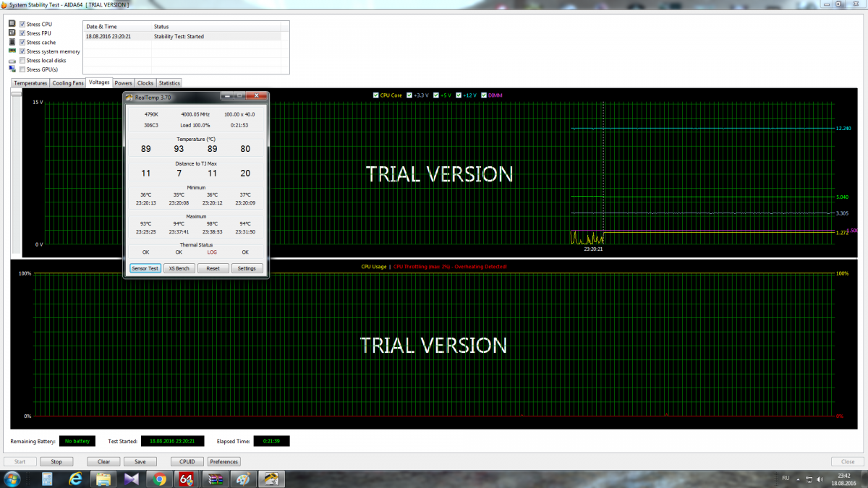Open the volume speaker tray icon

click(x=819, y=479)
